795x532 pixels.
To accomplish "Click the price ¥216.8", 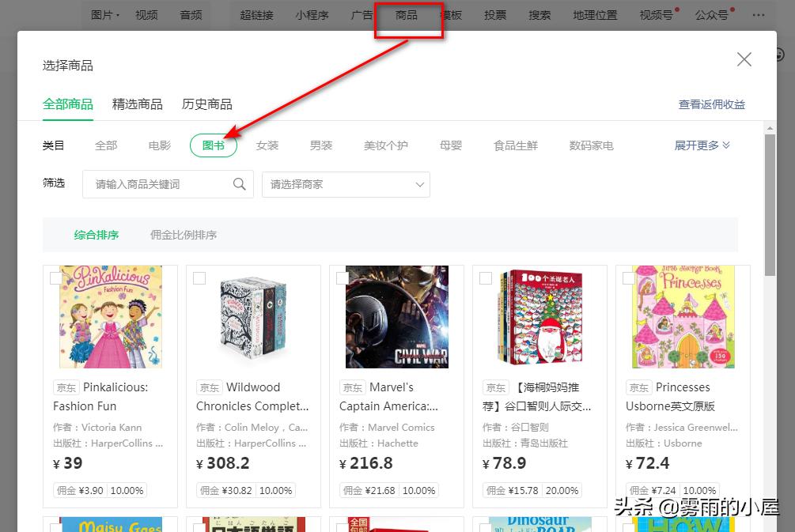I will [366, 463].
